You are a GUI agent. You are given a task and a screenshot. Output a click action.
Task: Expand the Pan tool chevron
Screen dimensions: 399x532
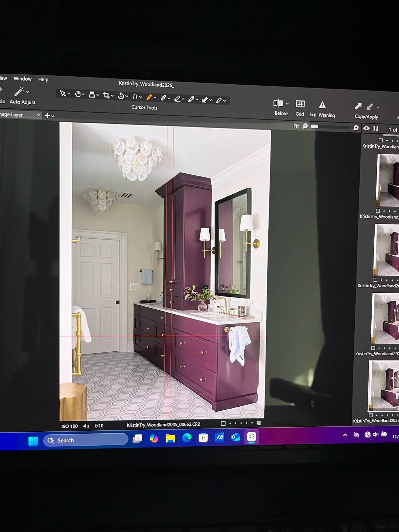(x=84, y=94)
